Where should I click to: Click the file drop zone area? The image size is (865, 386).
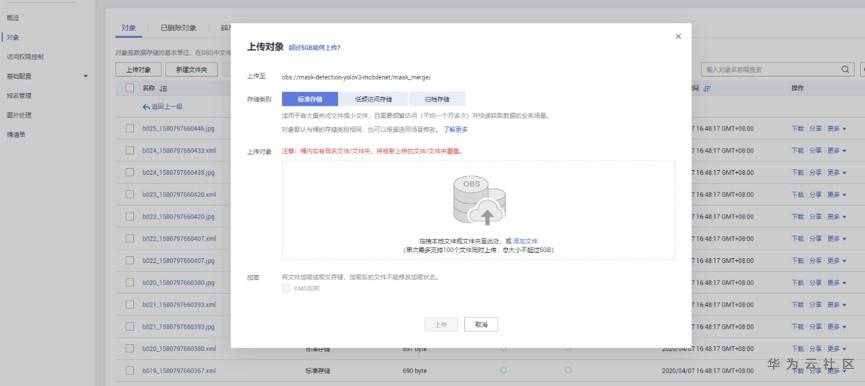478,210
